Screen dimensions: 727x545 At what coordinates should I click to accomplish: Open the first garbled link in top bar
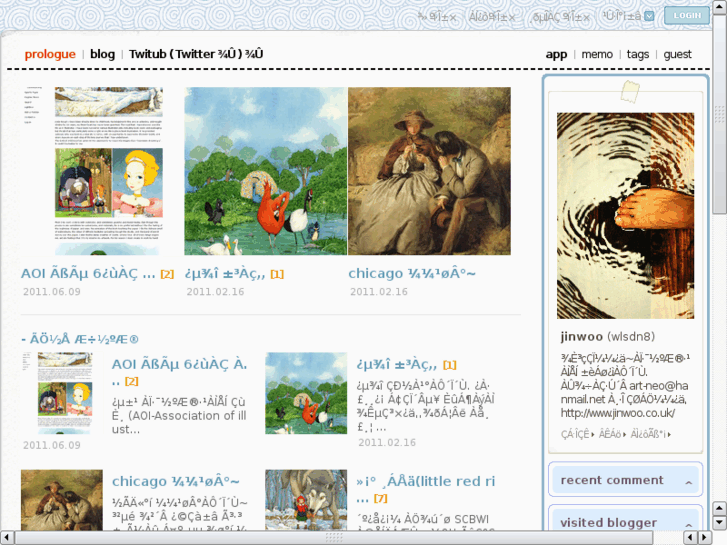click(437, 17)
